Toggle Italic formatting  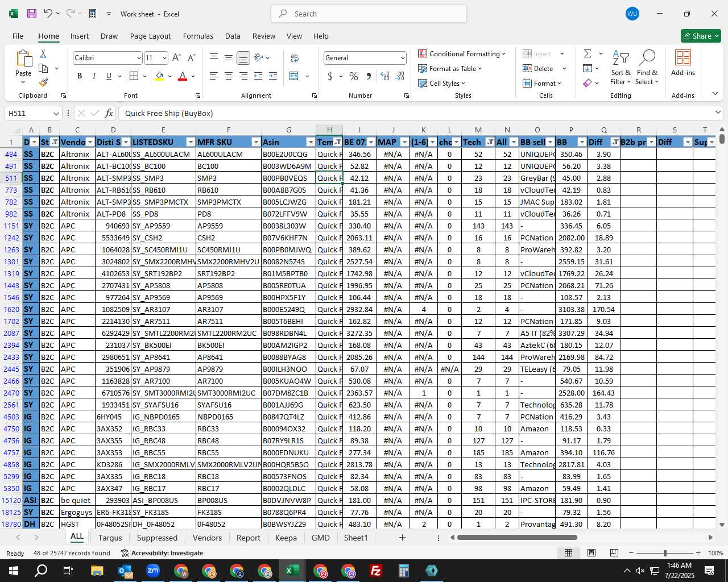(x=94, y=76)
